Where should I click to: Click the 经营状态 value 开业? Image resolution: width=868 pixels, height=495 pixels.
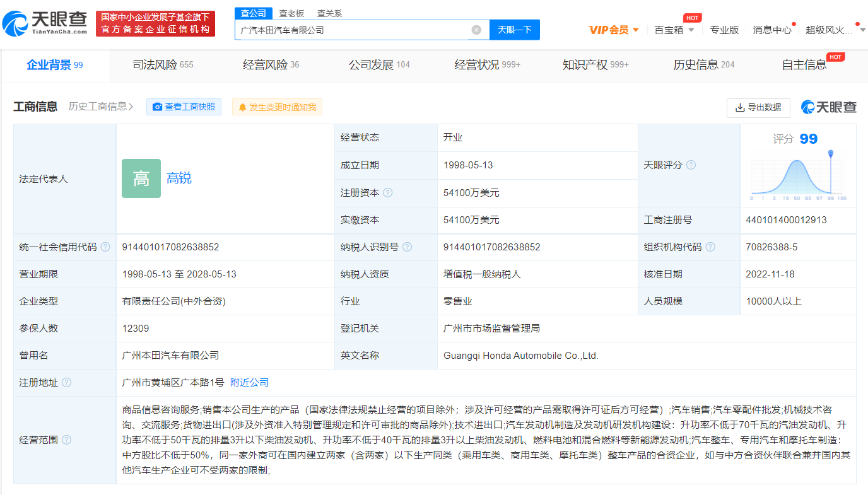tap(453, 137)
